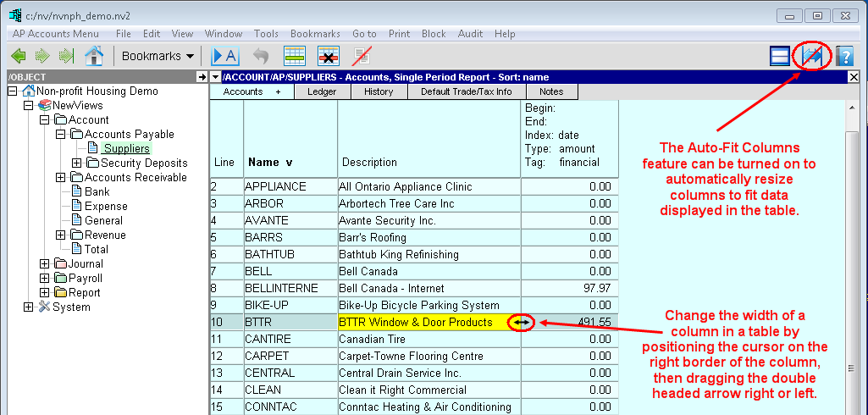Select the Suppliers tree item
The height and width of the screenshot is (415, 868).
pyautogui.click(x=127, y=149)
